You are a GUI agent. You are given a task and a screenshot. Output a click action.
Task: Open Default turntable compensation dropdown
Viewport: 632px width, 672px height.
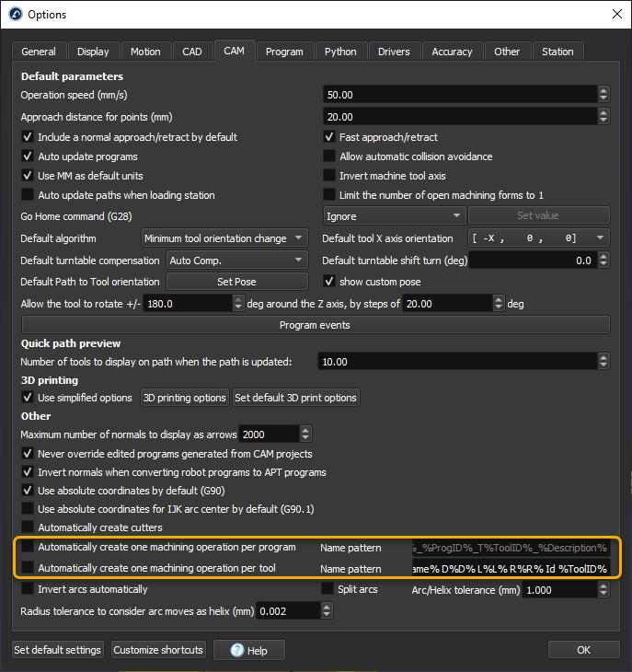tap(236, 261)
